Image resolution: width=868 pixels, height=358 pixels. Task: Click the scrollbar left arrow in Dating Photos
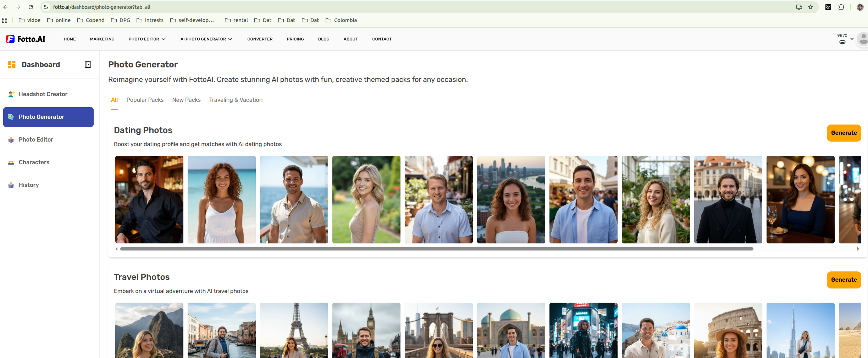coord(117,249)
